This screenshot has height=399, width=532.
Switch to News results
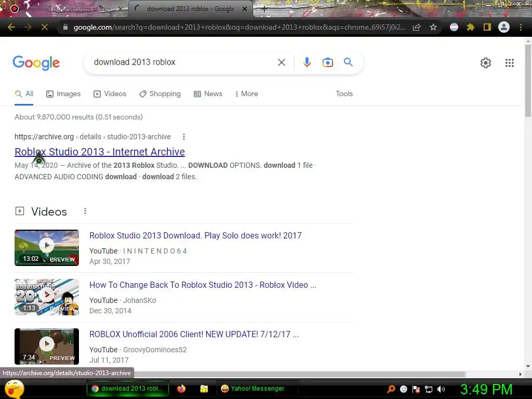[208, 94]
